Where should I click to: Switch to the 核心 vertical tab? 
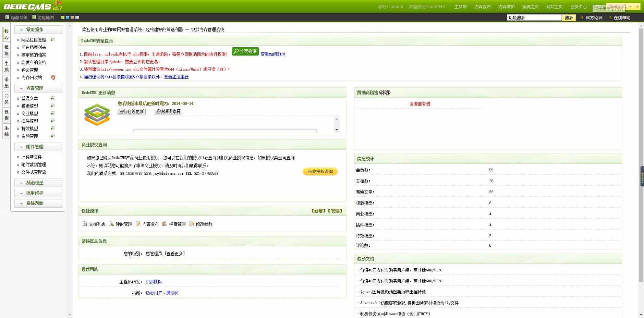[7, 34]
